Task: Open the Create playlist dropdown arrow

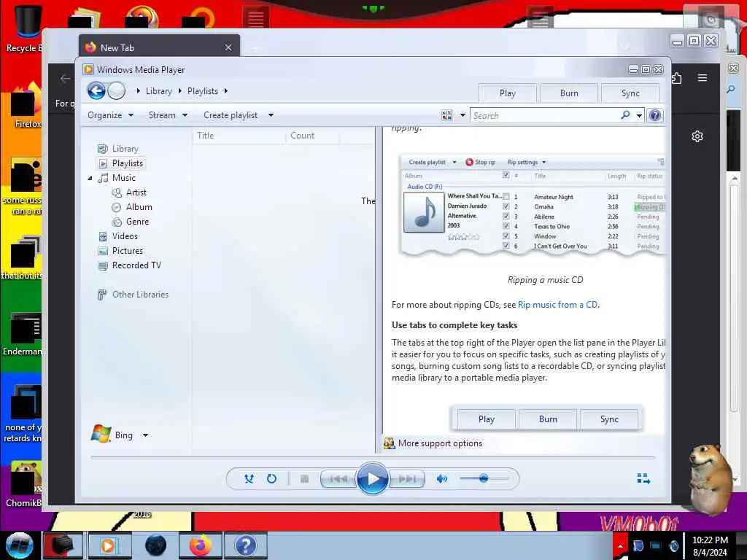Action: click(x=271, y=115)
